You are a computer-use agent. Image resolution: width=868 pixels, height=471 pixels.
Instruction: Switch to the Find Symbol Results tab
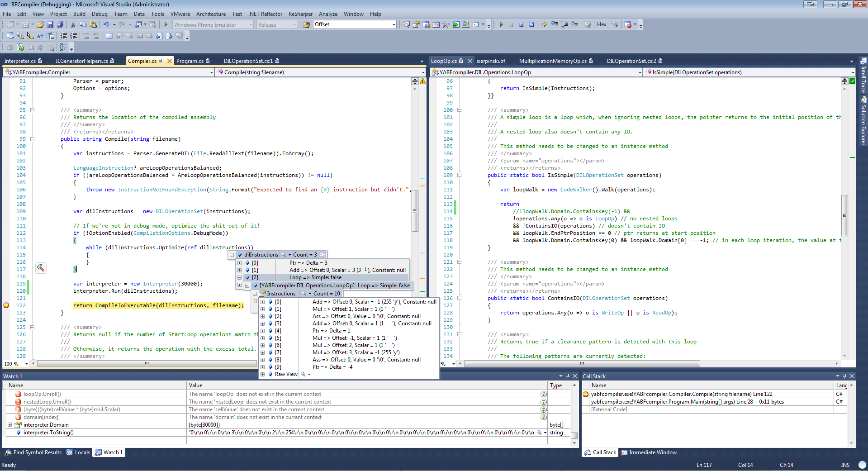tap(33, 452)
